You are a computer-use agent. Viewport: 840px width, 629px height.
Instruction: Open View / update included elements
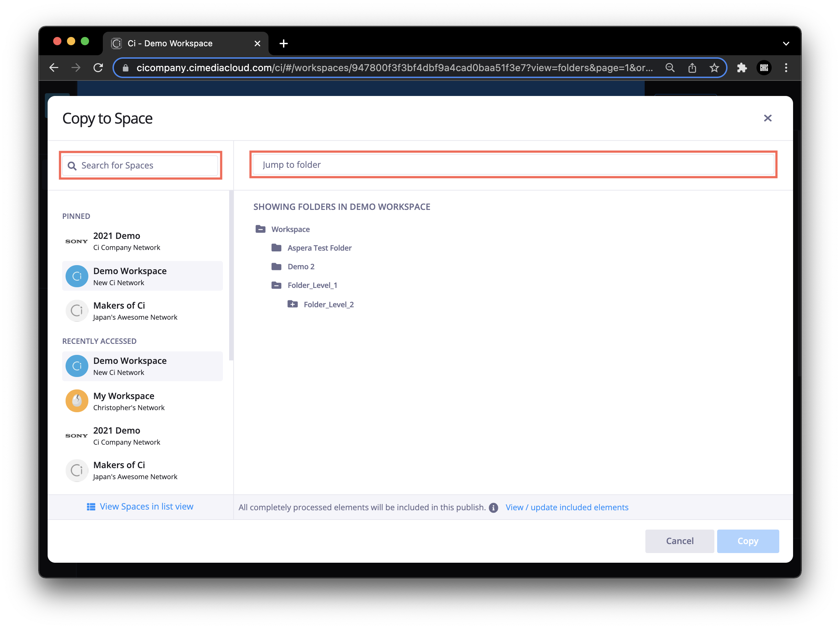(x=567, y=507)
